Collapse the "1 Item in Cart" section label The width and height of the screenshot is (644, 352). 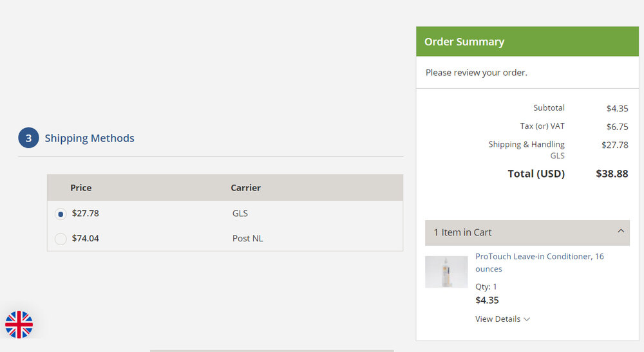[x=462, y=232]
